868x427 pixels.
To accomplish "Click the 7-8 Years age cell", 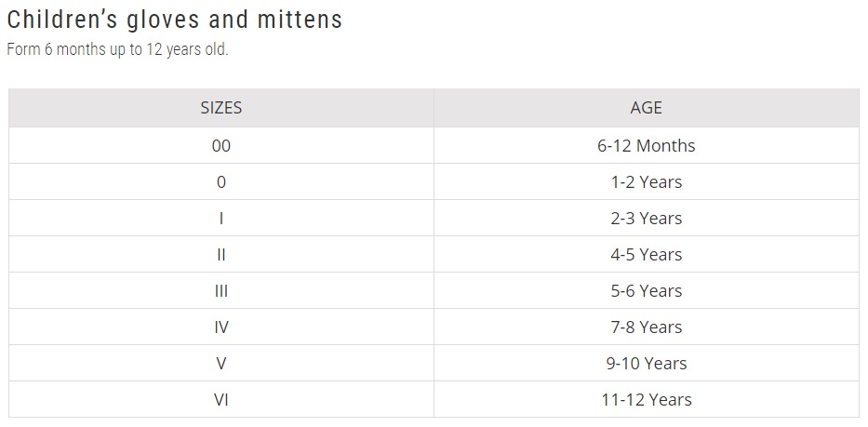I will (646, 327).
